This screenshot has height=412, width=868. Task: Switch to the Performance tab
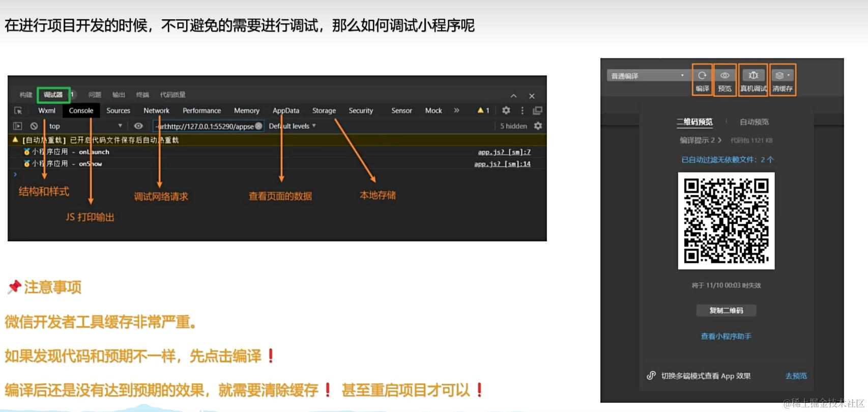(201, 111)
